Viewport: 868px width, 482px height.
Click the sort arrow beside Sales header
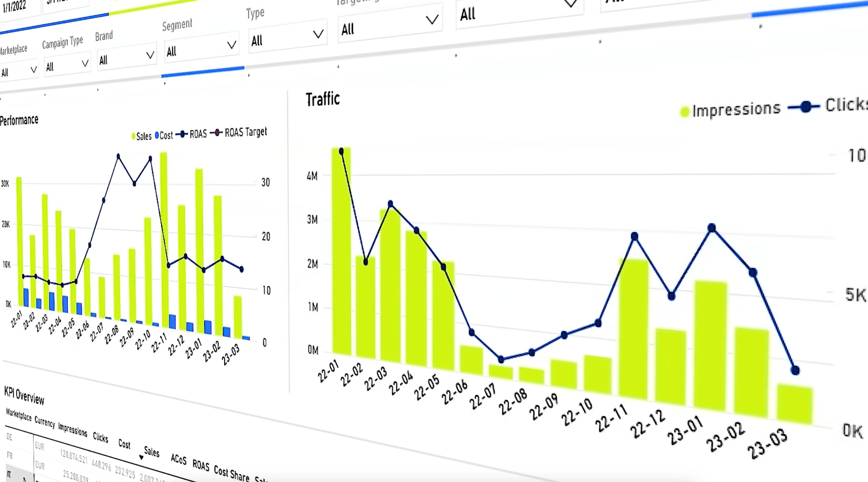coord(141,457)
